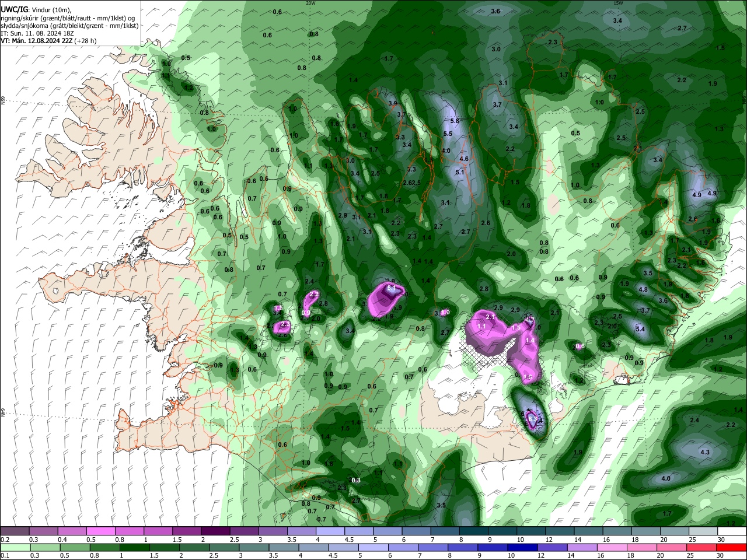This screenshot has height=560, width=747.
Task: Click the 5.4 precipitation value in the southeast
Action: point(640,329)
